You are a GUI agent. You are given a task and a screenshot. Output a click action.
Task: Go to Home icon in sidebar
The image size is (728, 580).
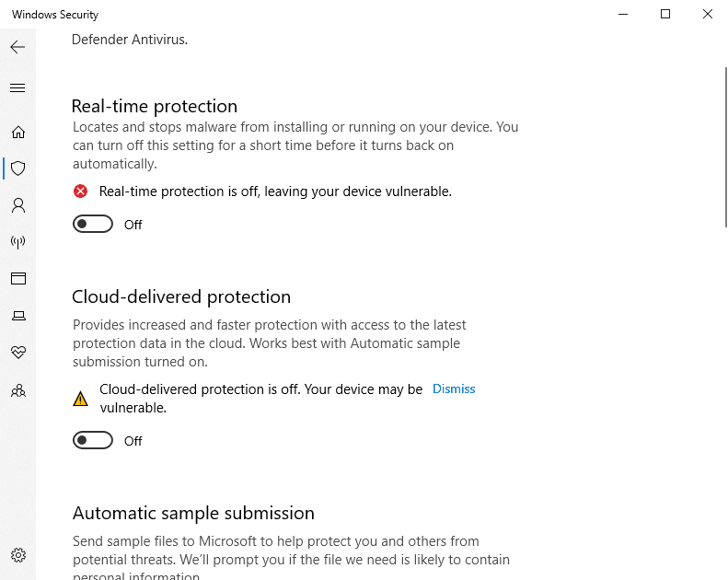pyautogui.click(x=17, y=132)
